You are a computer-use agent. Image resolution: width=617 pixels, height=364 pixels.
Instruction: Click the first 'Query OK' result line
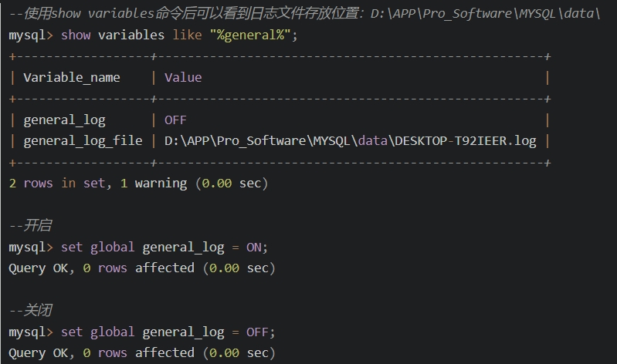tap(142, 268)
